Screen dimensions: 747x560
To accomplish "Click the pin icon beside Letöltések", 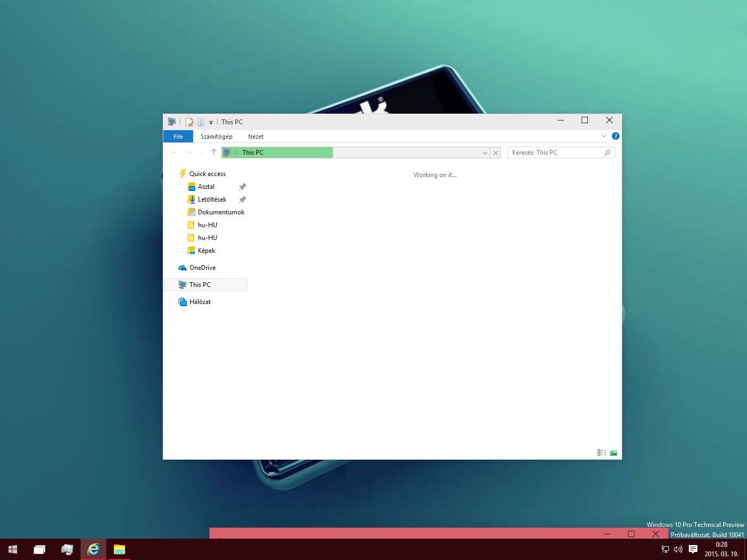I will 242,199.
